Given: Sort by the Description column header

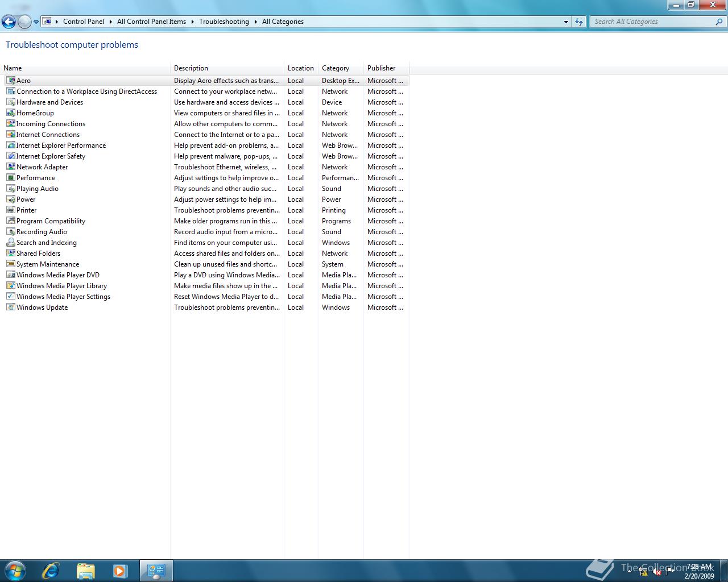Looking at the screenshot, I should click(227, 68).
